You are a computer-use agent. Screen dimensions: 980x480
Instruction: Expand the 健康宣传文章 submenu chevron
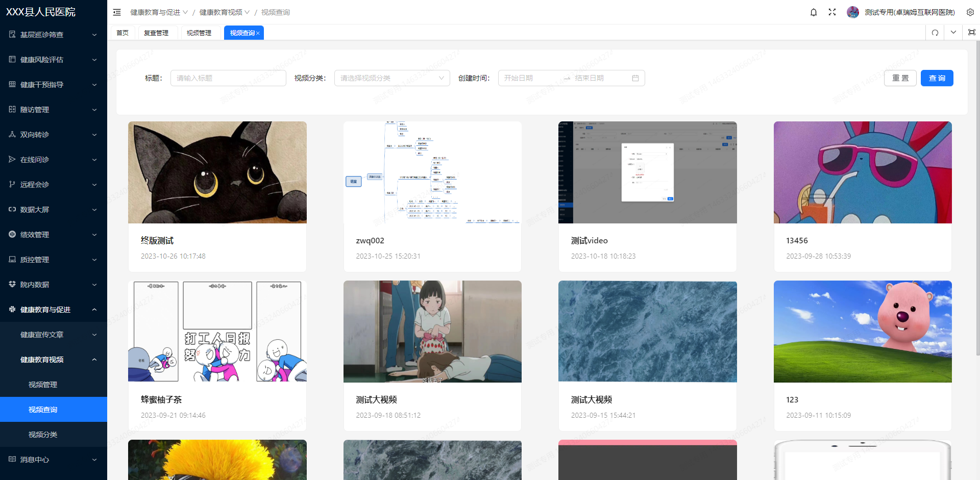[94, 335]
